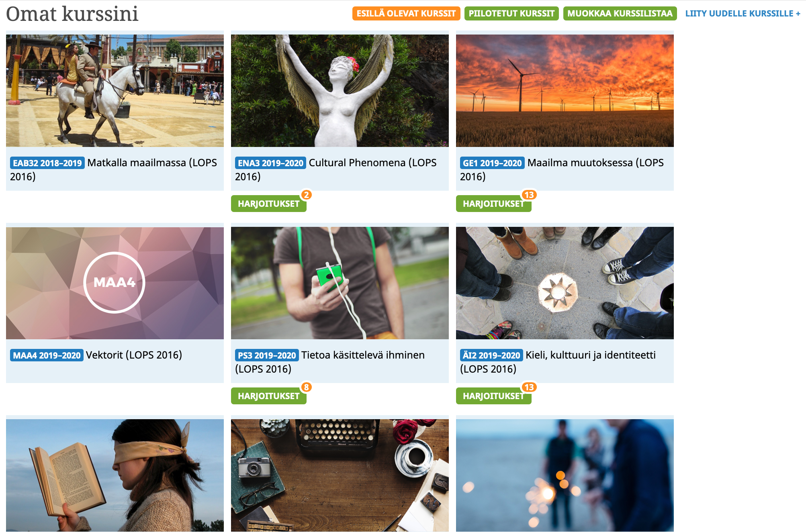Click the EAB32 2018–2019 course tag
Screen dimensions: 806x532
[x=47, y=163]
